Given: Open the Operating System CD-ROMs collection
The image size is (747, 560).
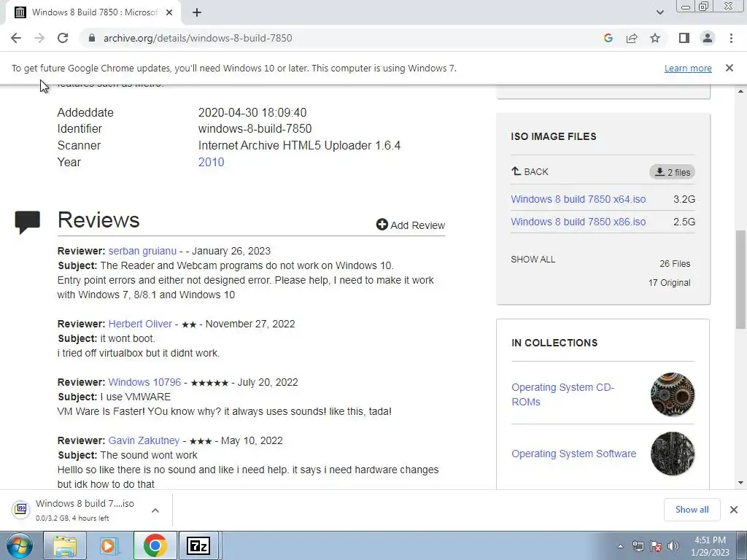Looking at the screenshot, I should click(562, 394).
